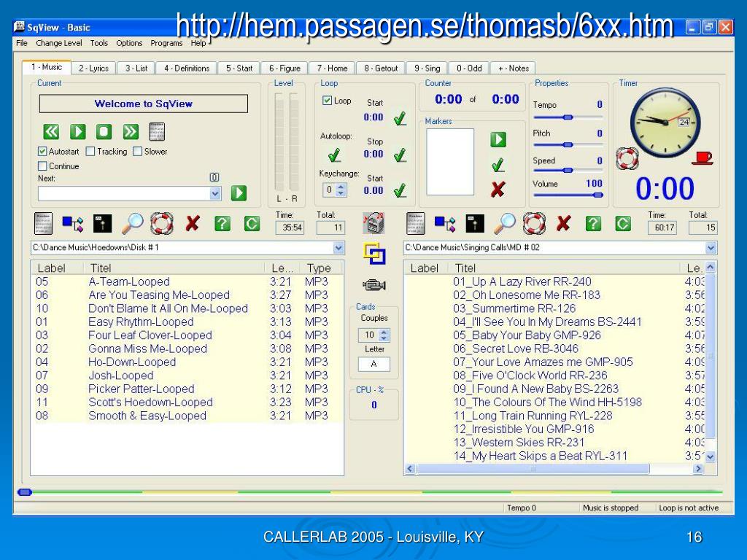Click the right list magnifier search icon
Image resolution: width=747 pixels, height=560 pixels.
click(x=505, y=224)
